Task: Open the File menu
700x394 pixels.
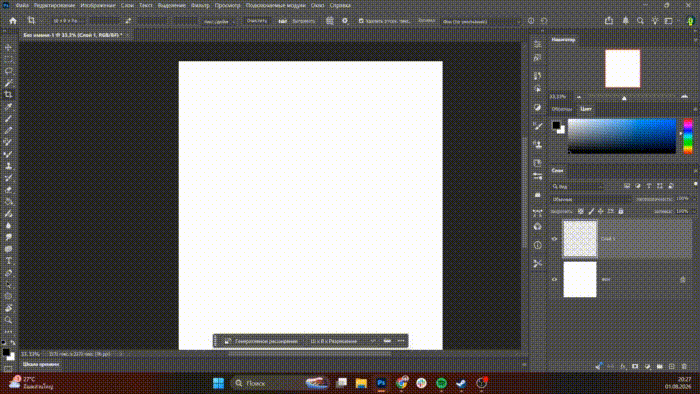Action: [22, 5]
